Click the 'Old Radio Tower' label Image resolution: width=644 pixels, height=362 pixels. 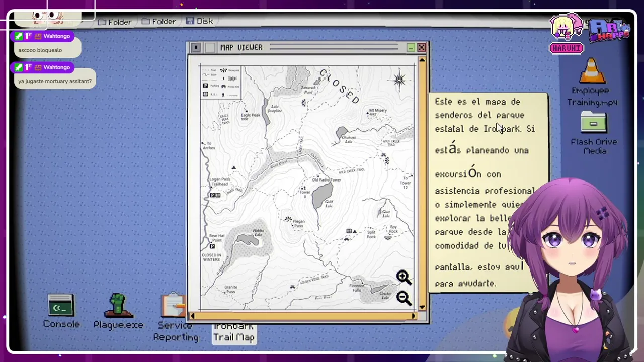pyautogui.click(x=327, y=180)
